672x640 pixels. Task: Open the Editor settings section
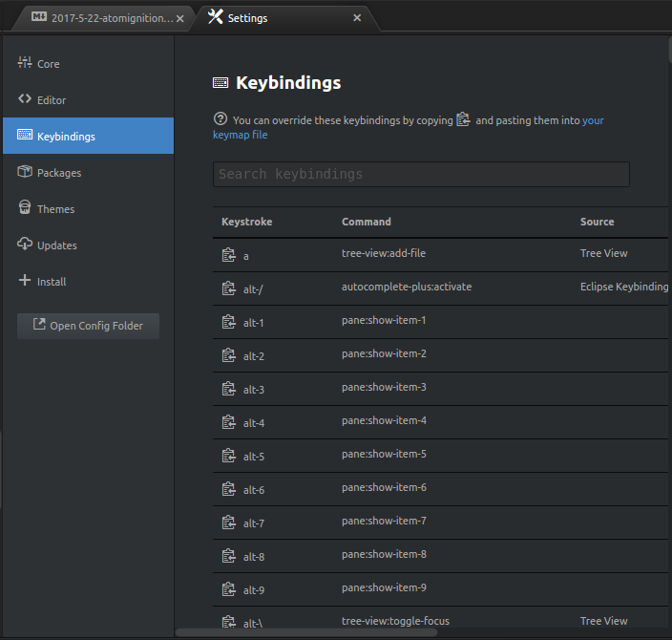pos(88,100)
